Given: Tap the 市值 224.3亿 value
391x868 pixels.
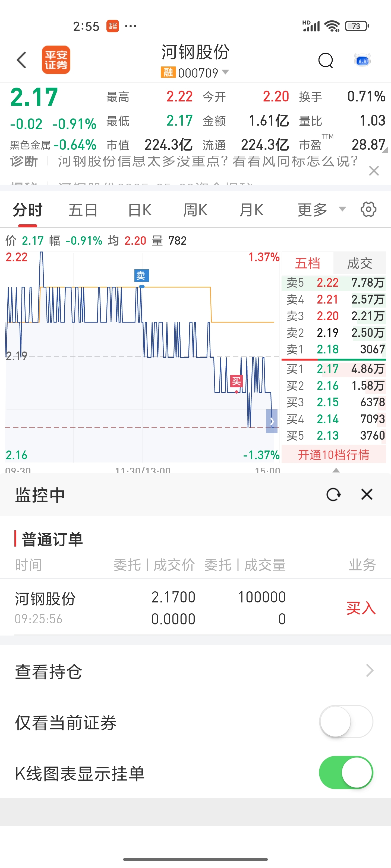Looking at the screenshot, I should [168, 145].
